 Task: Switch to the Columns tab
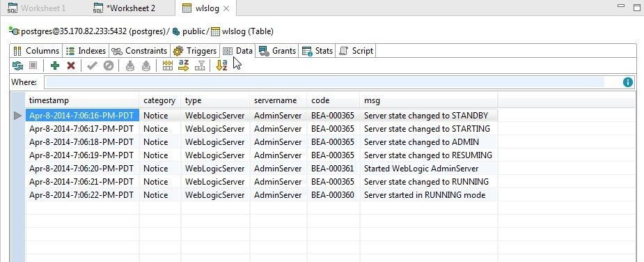coord(36,51)
